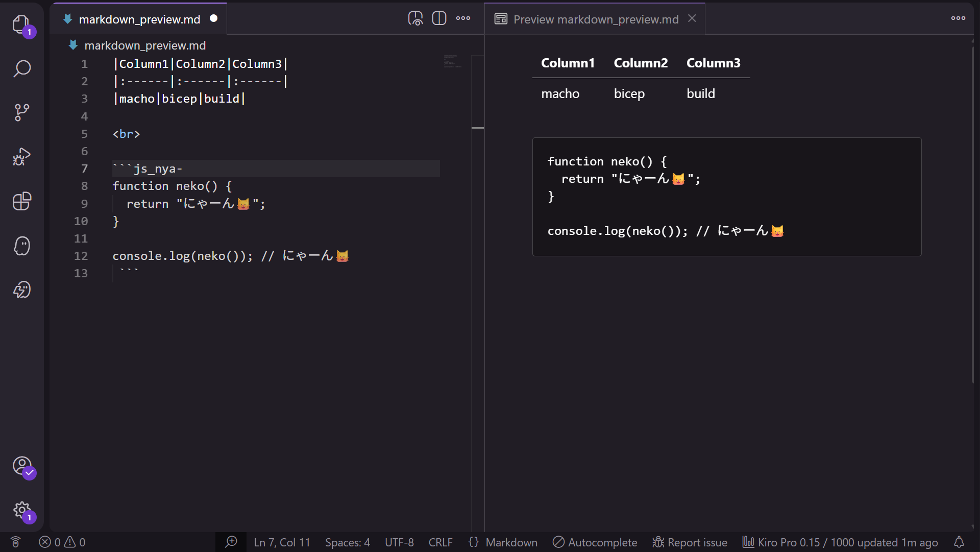Switch to the markdown_preview.md editor tab

(139, 19)
